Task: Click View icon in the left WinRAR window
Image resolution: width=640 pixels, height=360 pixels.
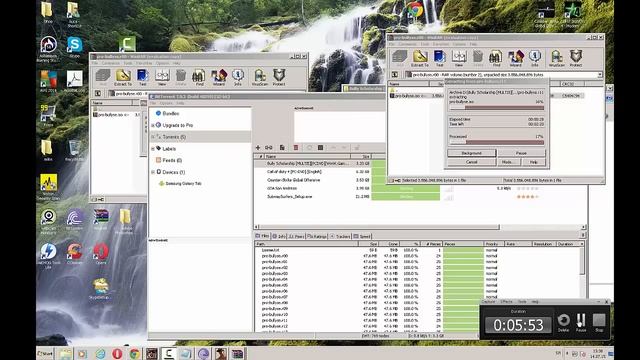Action: tap(162, 77)
